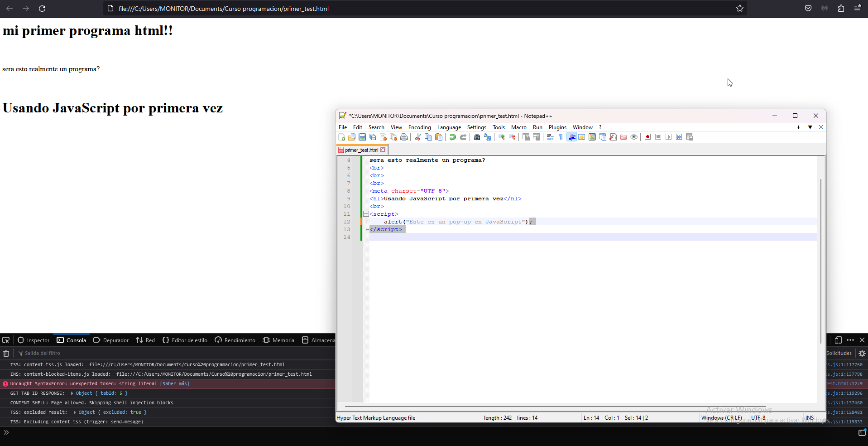Open the Encoding menu
Image resolution: width=868 pixels, height=446 pixels.
419,127
